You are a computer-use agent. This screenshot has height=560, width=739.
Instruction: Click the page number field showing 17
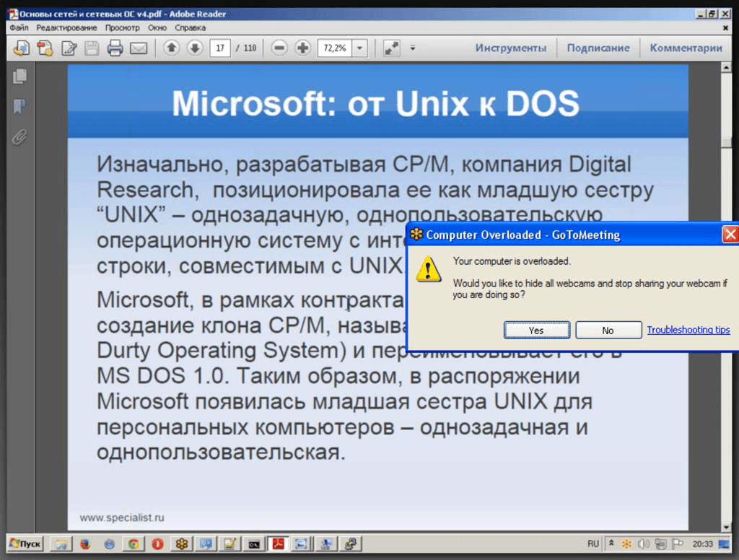point(220,48)
